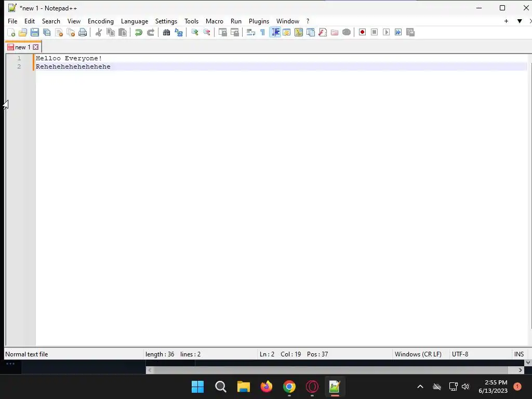This screenshot has height=399, width=532.
Task: Print the document with the printer icon
Action: click(83, 32)
